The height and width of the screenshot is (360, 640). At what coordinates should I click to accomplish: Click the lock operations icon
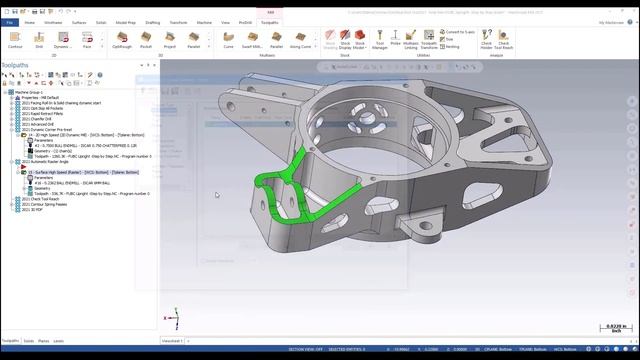point(4,83)
